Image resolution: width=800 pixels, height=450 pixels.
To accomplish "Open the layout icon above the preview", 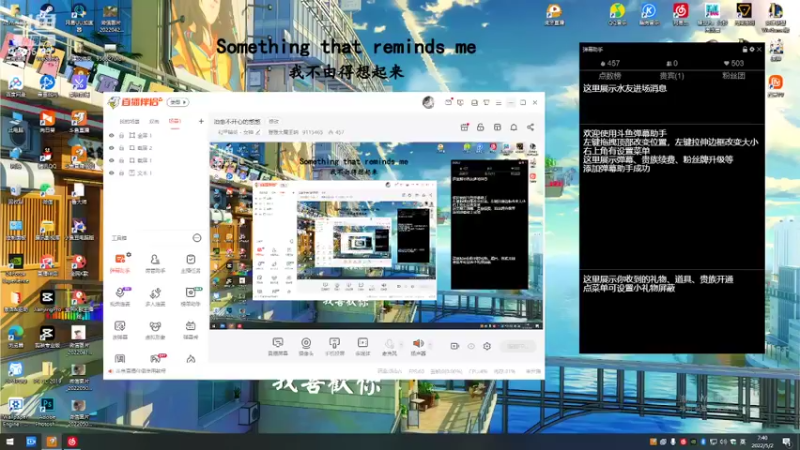I will [x=497, y=127].
